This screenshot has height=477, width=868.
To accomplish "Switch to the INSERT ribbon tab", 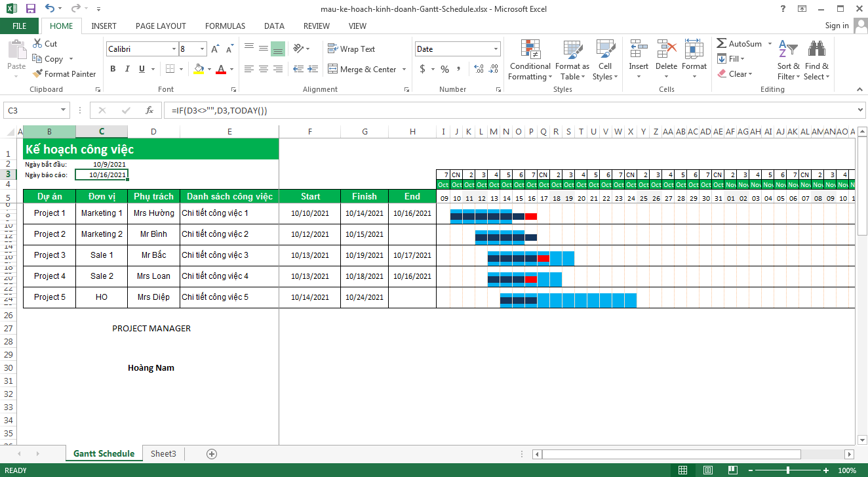I will click(x=104, y=26).
